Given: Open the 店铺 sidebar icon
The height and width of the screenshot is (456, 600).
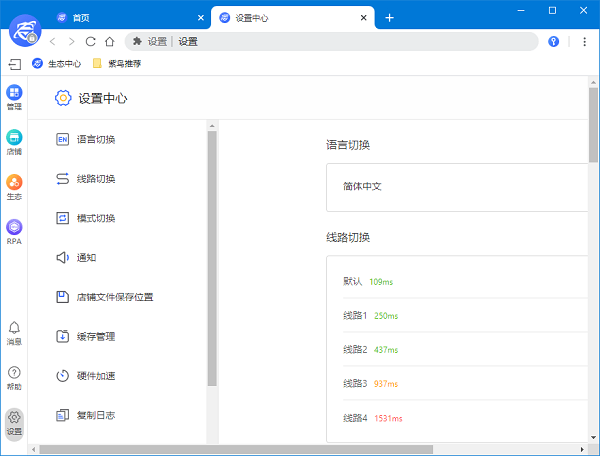Looking at the screenshot, I should point(14,142).
